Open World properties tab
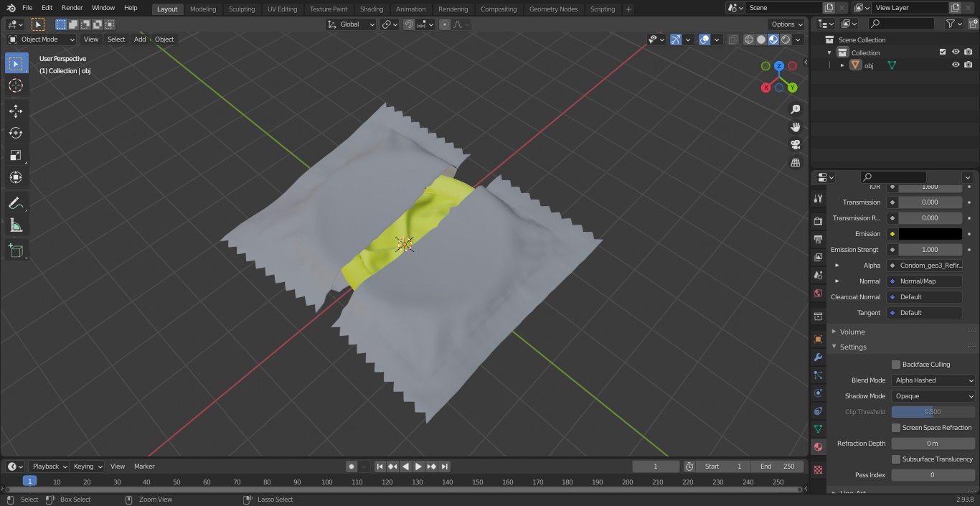This screenshot has height=506, width=980. (x=818, y=293)
